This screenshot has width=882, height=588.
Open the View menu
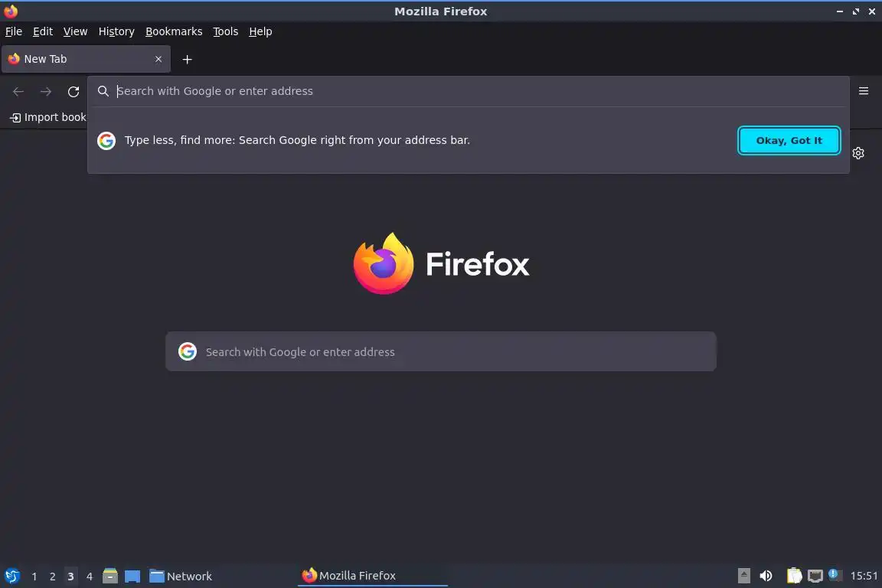75,31
